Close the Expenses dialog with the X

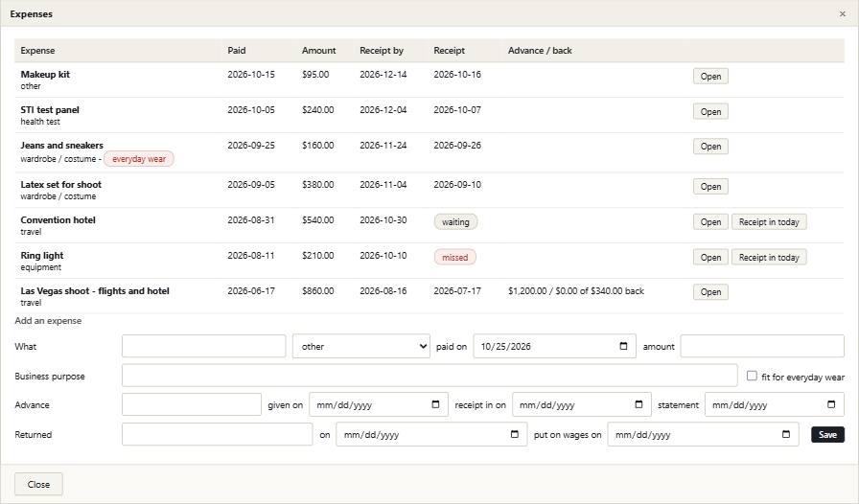pos(843,13)
